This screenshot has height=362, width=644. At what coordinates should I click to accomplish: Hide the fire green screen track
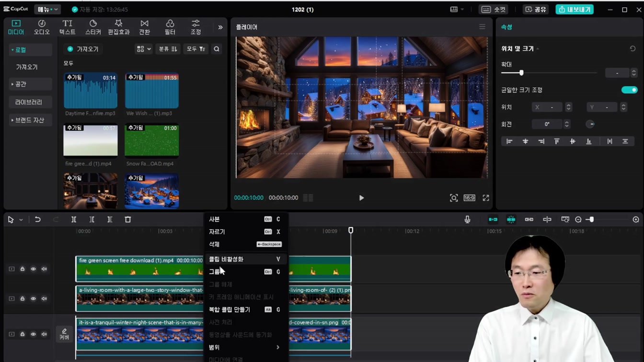point(33,269)
